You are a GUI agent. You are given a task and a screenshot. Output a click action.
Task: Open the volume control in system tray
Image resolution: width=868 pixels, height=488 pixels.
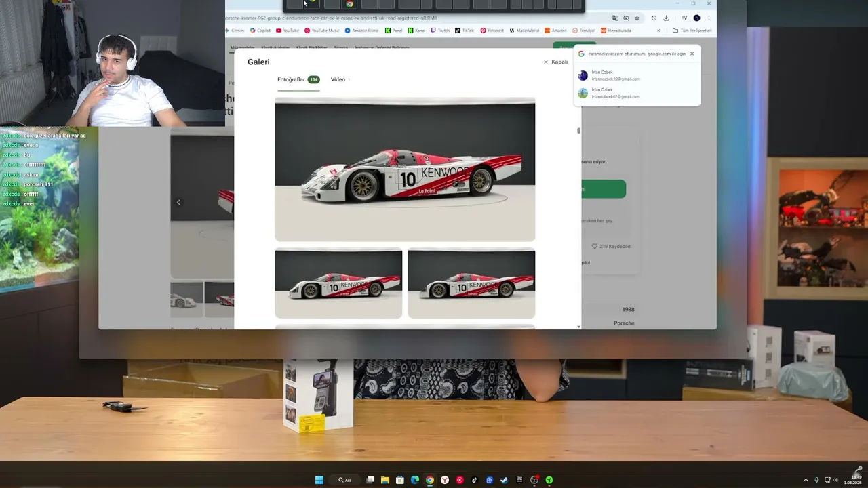coord(835,480)
